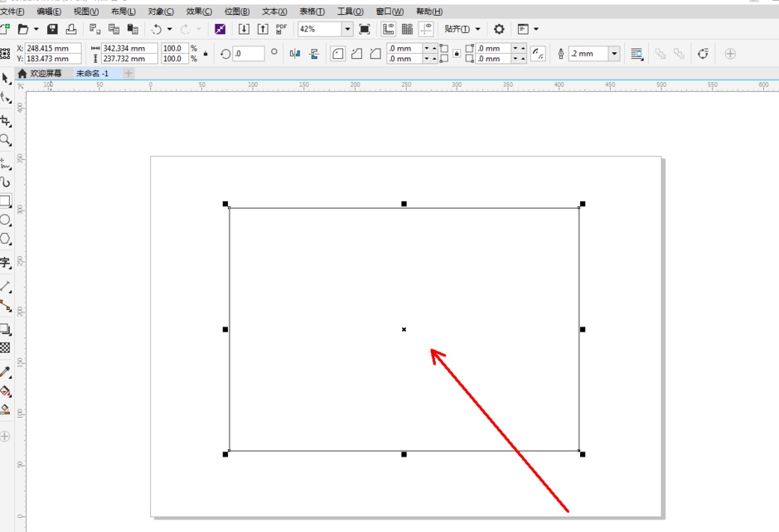Image resolution: width=779 pixels, height=532 pixels.
Task: Select the Ellipse tool in the toolbox
Action: [5, 220]
